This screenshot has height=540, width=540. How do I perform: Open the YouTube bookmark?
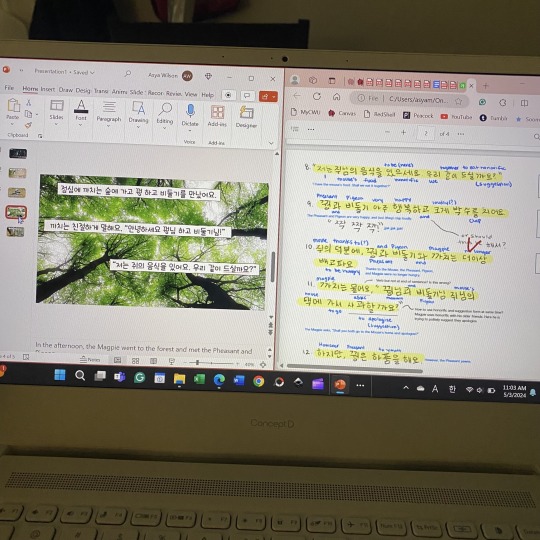coord(456,117)
